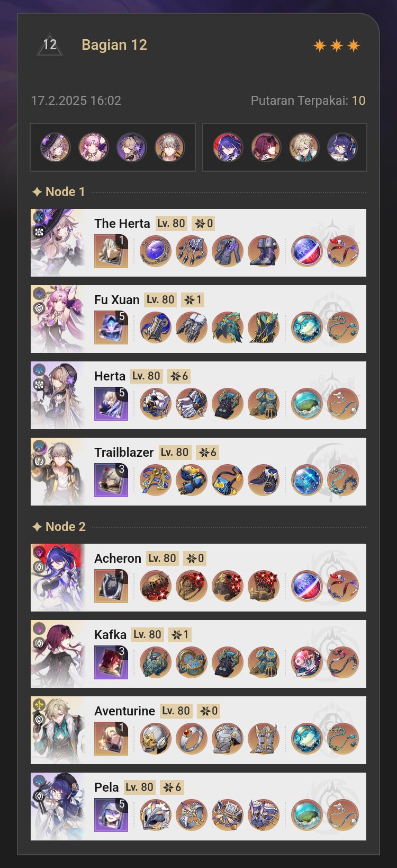Click Acheron's avatar in second team box
This screenshot has height=868, width=397.
228,147
